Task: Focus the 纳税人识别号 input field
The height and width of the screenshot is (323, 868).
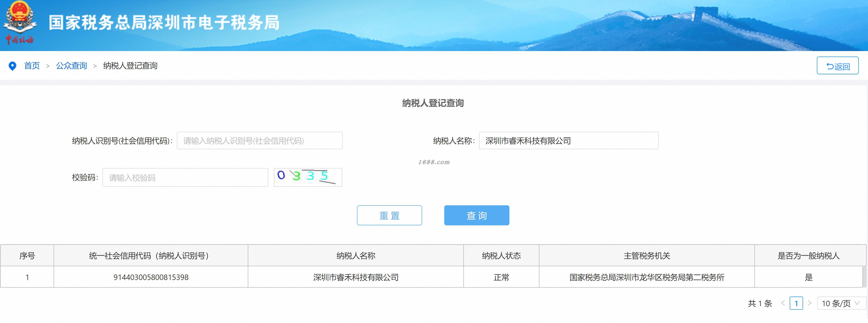Action: click(260, 141)
